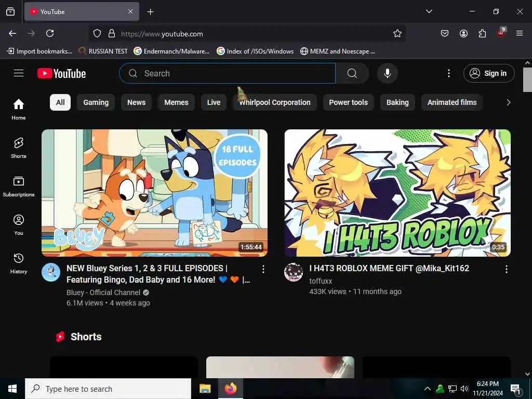The height and width of the screenshot is (399, 532).
Task: Open a new browser tab
Action: (150, 12)
